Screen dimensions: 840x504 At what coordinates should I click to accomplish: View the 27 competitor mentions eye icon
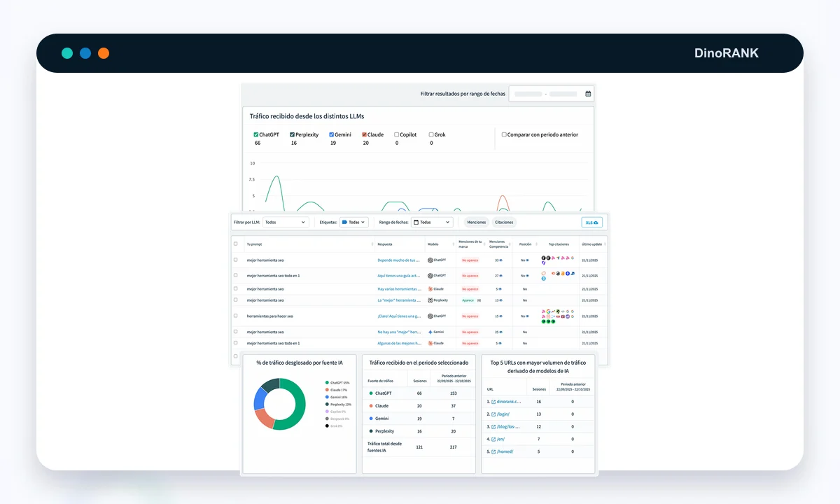501,275
